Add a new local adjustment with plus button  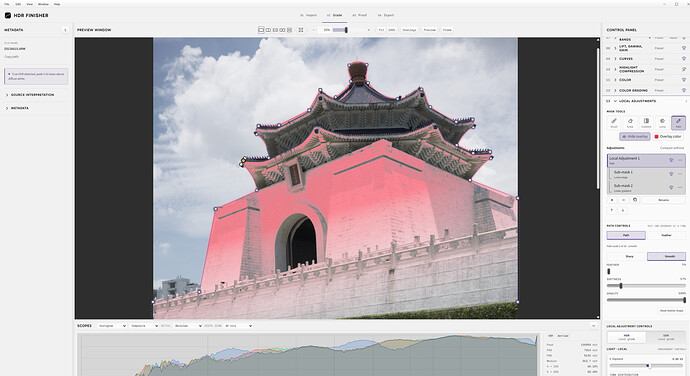(x=612, y=200)
